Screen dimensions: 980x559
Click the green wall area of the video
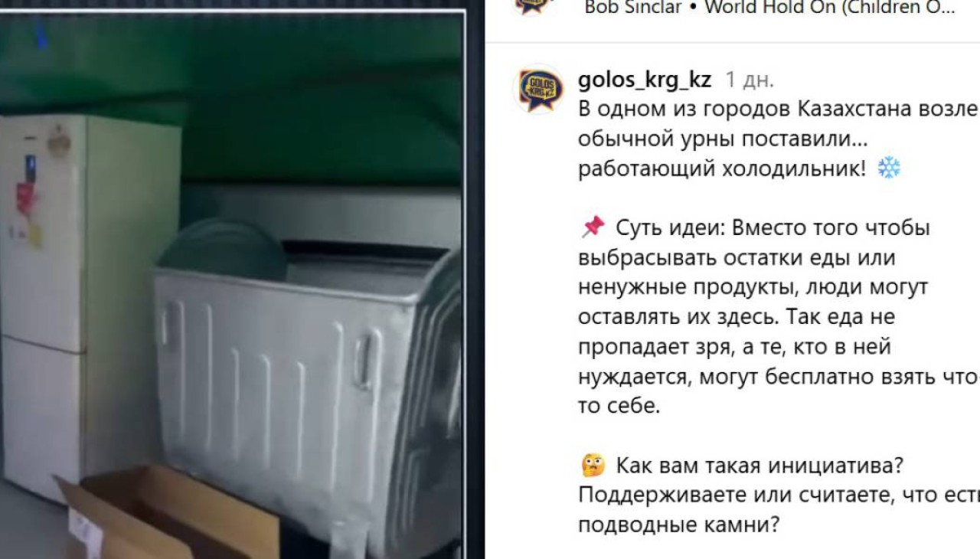tap(230, 92)
